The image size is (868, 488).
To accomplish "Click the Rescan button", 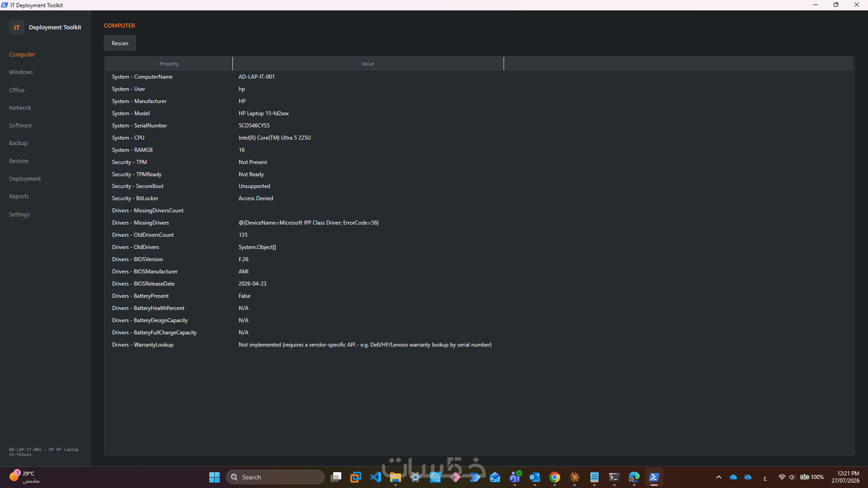I will [120, 43].
